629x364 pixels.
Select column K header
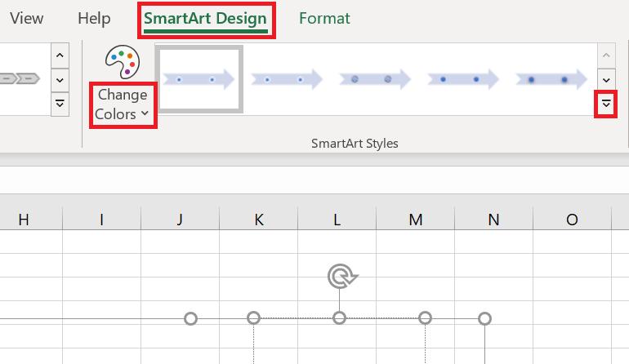[259, 220]
